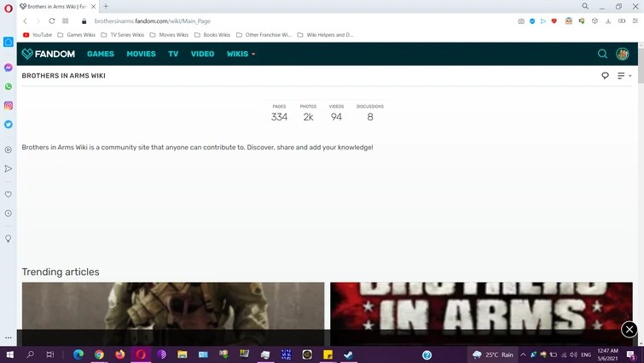Launch Google Chrome from taskbar
Screen dimensions: 644x363
(x=99, y=354)
